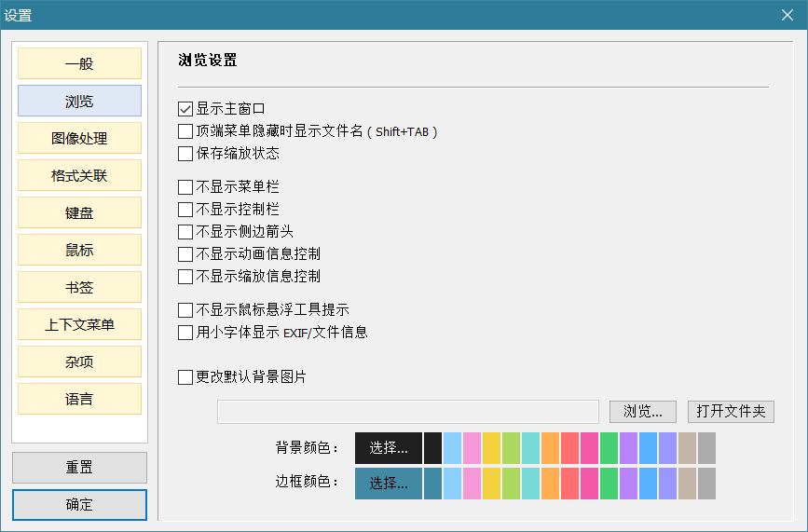808x532 pixels.
Task: Go to the 键盘 settings category
Action: 79,213
